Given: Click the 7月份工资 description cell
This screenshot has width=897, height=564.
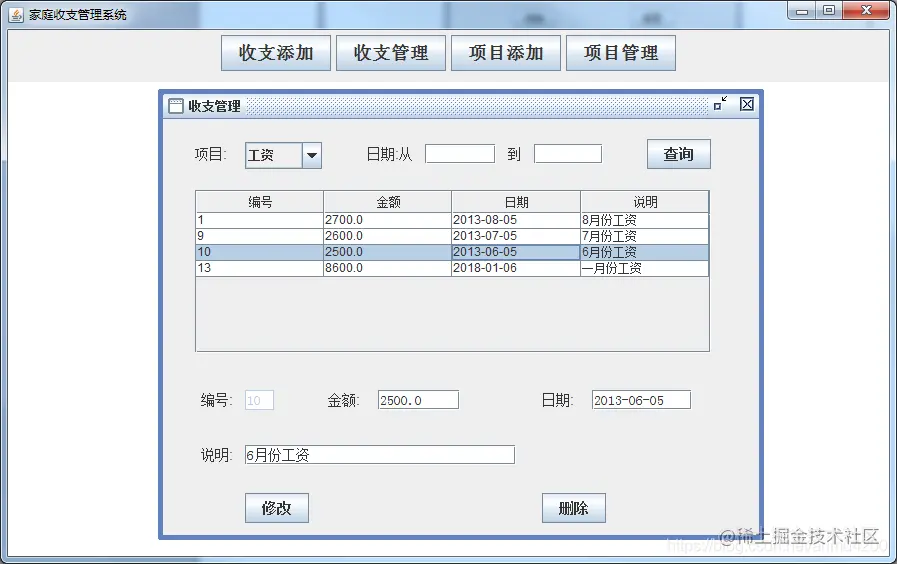Looking at the screenshot, I should [x=645, y=236].
